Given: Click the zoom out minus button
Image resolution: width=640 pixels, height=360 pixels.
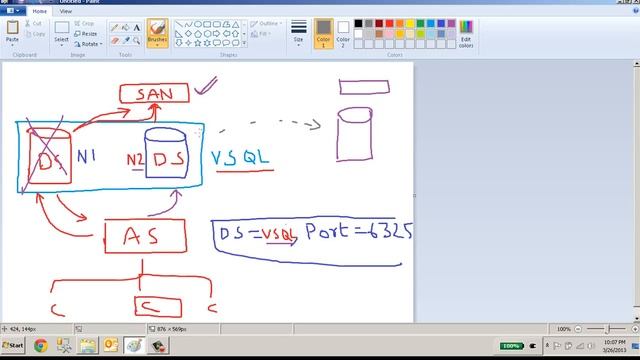Looking at the screenshot, I should pos(578,329).
